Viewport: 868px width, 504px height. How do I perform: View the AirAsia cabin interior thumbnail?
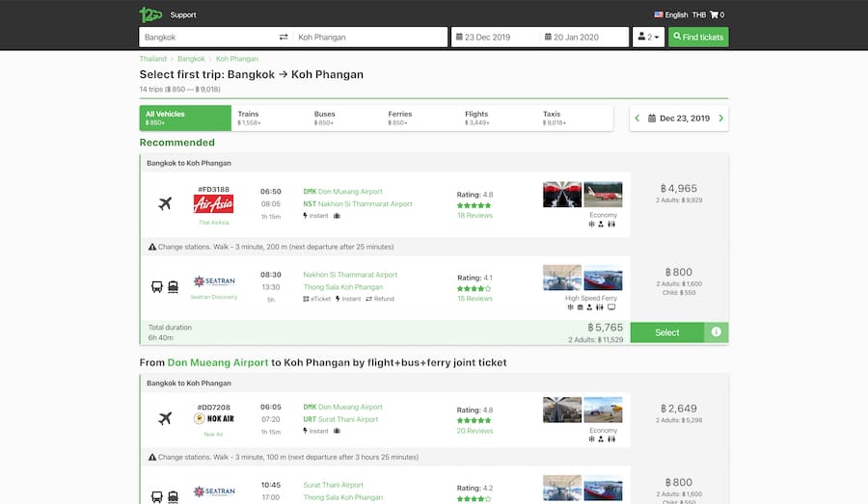pos(562,195)
